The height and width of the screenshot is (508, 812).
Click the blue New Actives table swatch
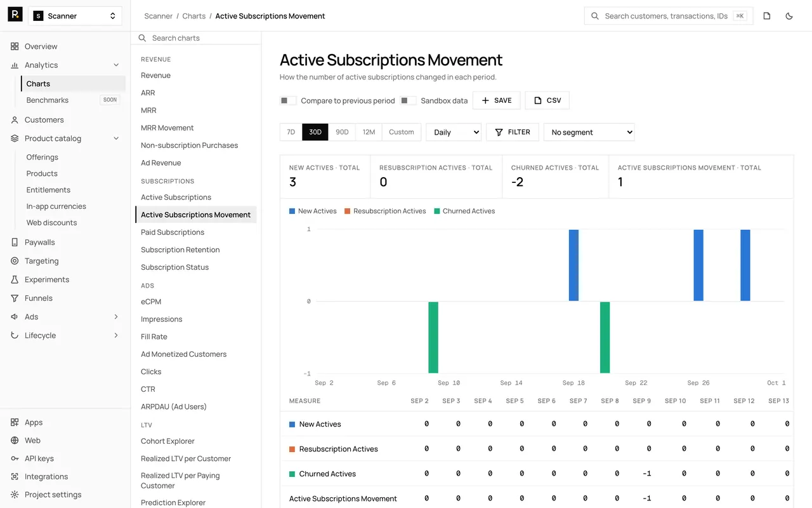pyautogui.click(x=292, y=424)
